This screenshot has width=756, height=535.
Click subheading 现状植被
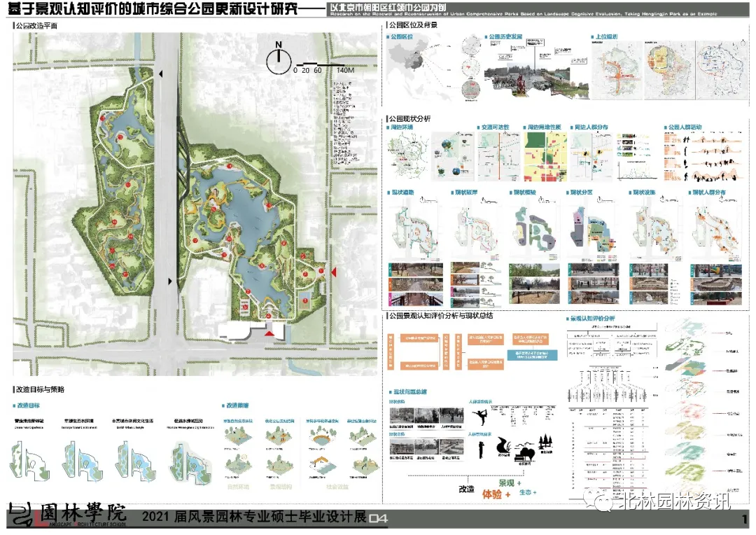pos(524,193)
